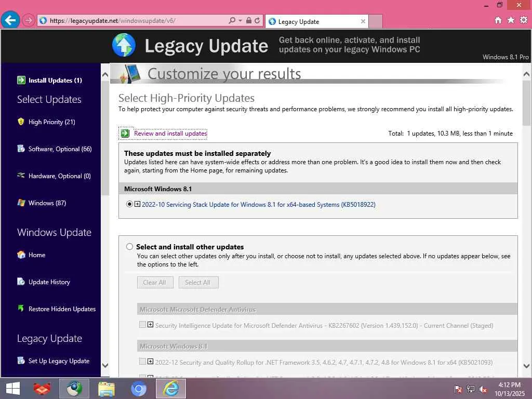Screen dimensions: 532x399
Task: Switch to the Legacy Update browser tab
Action: (x=316, y=22)
